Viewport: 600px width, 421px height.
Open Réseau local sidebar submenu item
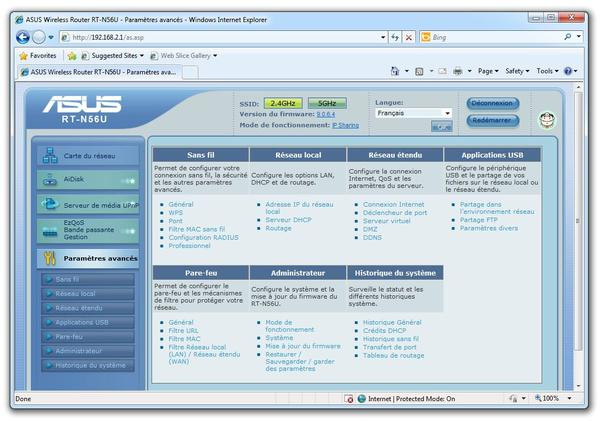88,294
